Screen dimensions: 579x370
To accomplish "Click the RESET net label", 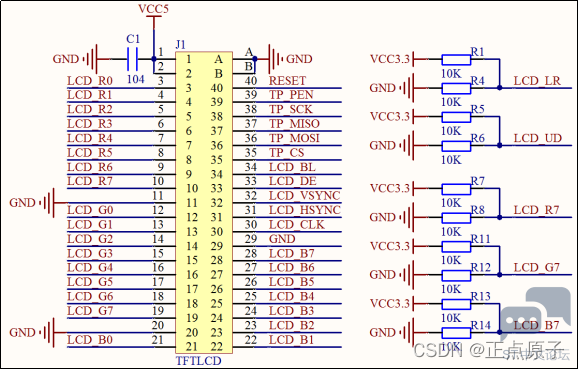I will [x=287, y=80].
